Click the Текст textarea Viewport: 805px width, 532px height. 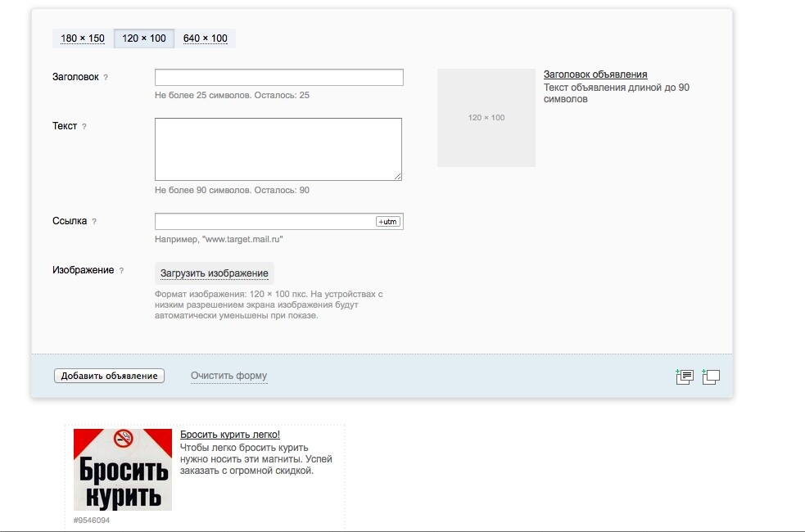[278, 149]
